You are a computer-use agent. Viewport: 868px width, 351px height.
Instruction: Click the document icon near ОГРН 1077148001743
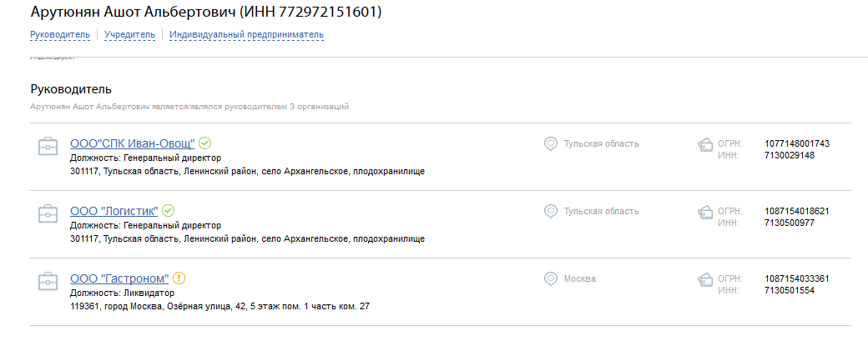point(704,145)
